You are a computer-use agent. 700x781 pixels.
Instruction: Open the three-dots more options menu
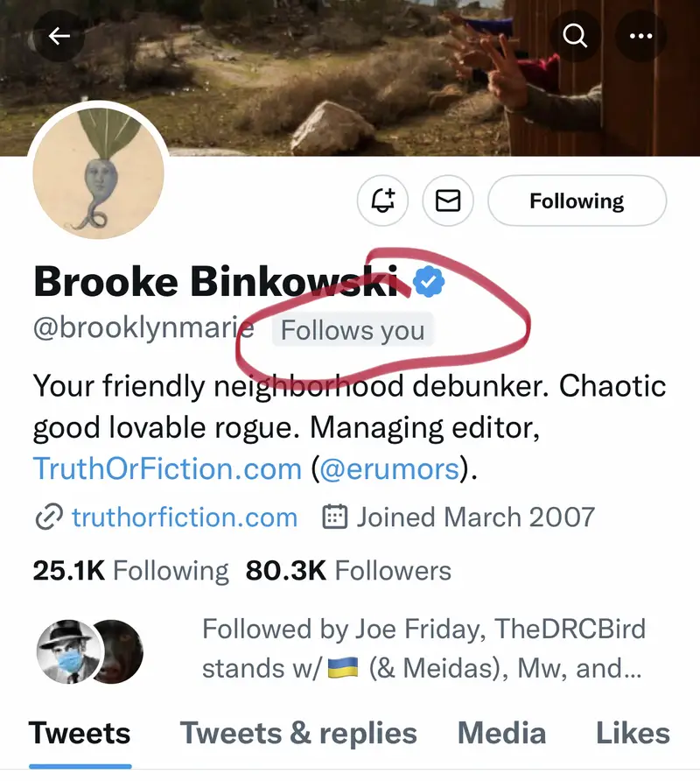(640, 36)
